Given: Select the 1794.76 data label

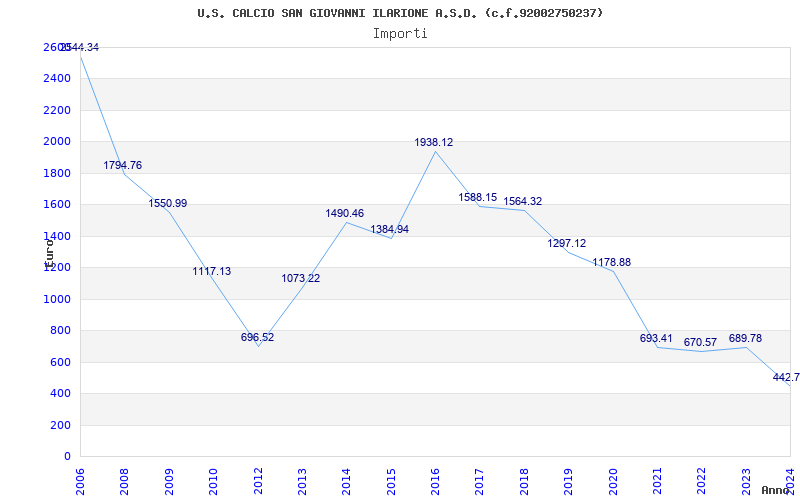Looking at the screenshot, I should click(122, 165).
